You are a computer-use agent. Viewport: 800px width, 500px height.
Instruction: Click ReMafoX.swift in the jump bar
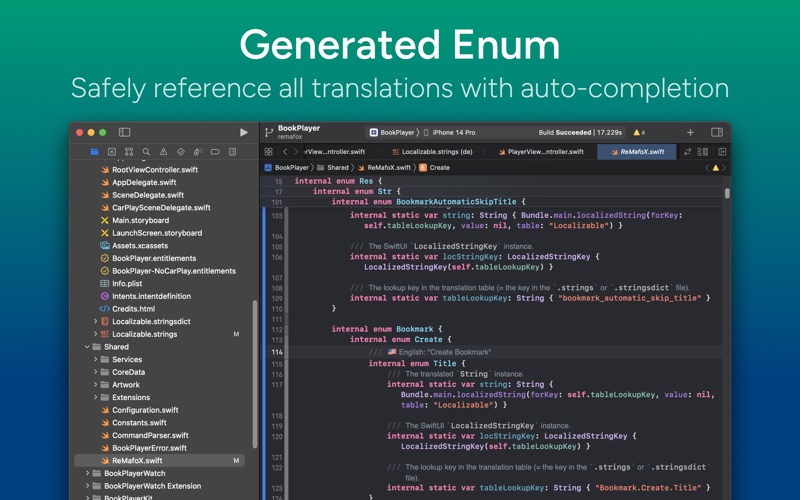pos(384,167)
